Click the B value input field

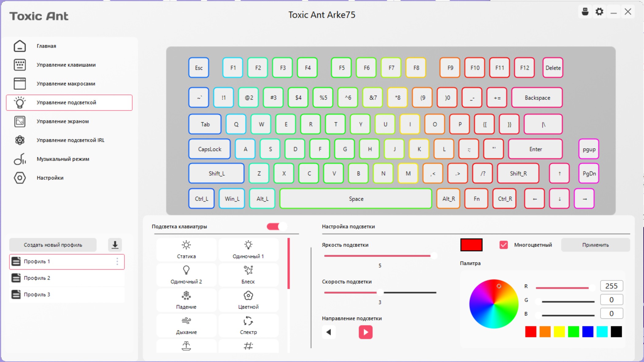[x=611, y=314]
